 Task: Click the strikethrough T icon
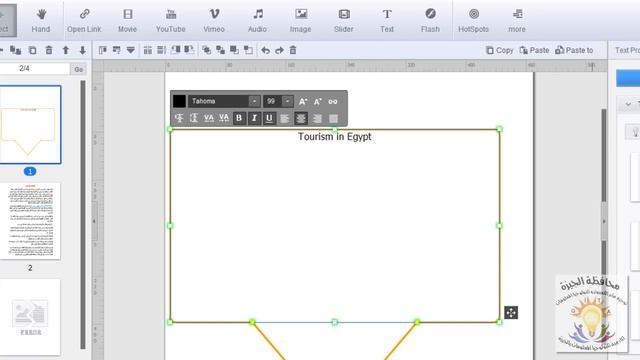pos(179,118)
